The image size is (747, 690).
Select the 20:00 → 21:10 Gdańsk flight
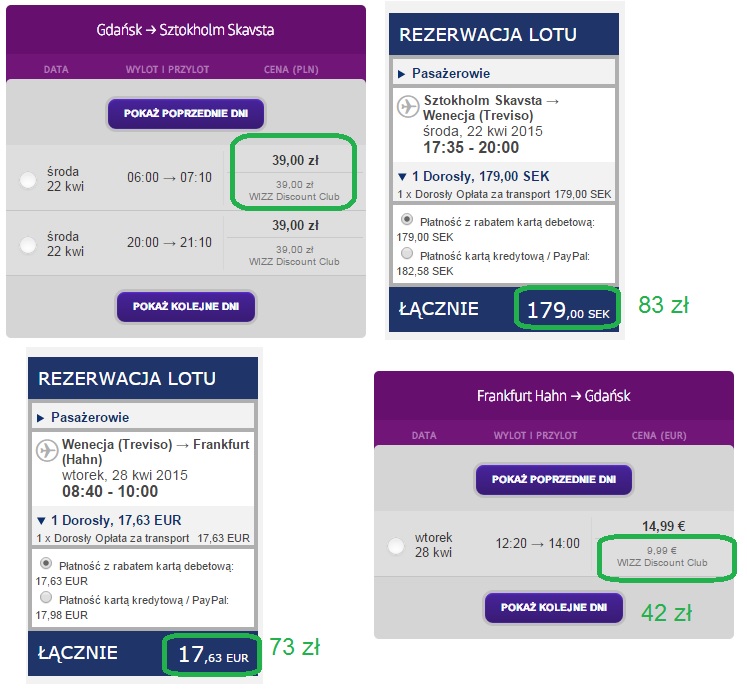[x=28, y=245]
